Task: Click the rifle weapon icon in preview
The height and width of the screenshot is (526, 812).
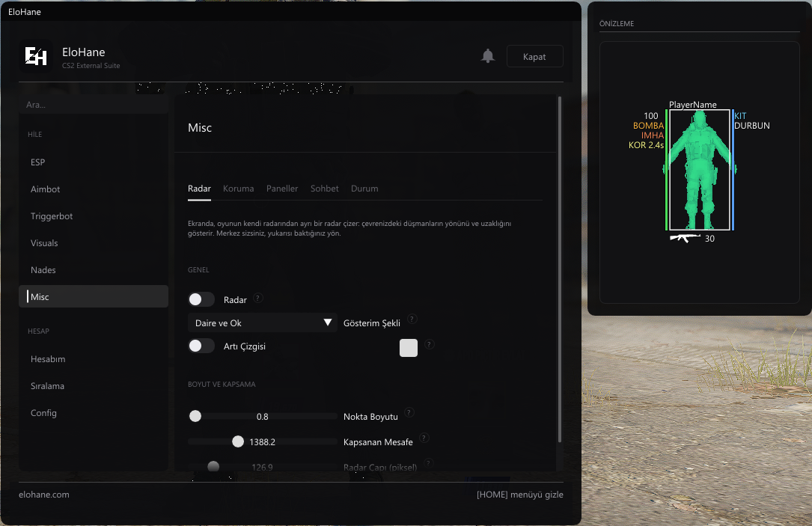Action: tap(685, 238)
